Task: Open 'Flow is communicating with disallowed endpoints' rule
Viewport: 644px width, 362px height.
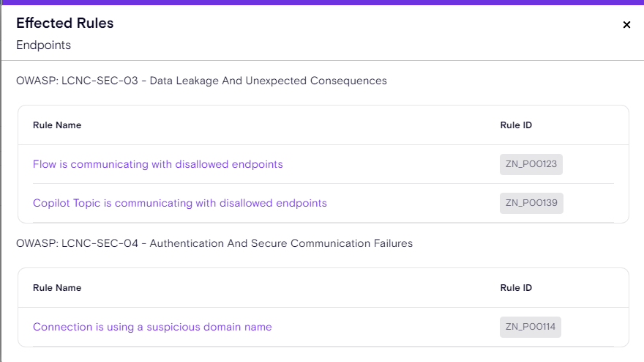Action: tap(157, 164)
